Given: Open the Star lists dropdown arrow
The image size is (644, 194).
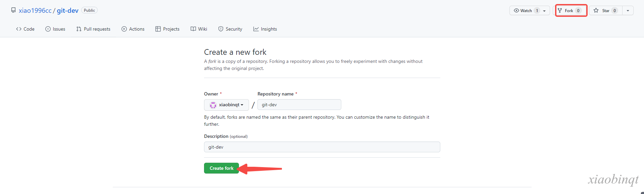Looking at the screenshot, I should click(x=628, y=10).
